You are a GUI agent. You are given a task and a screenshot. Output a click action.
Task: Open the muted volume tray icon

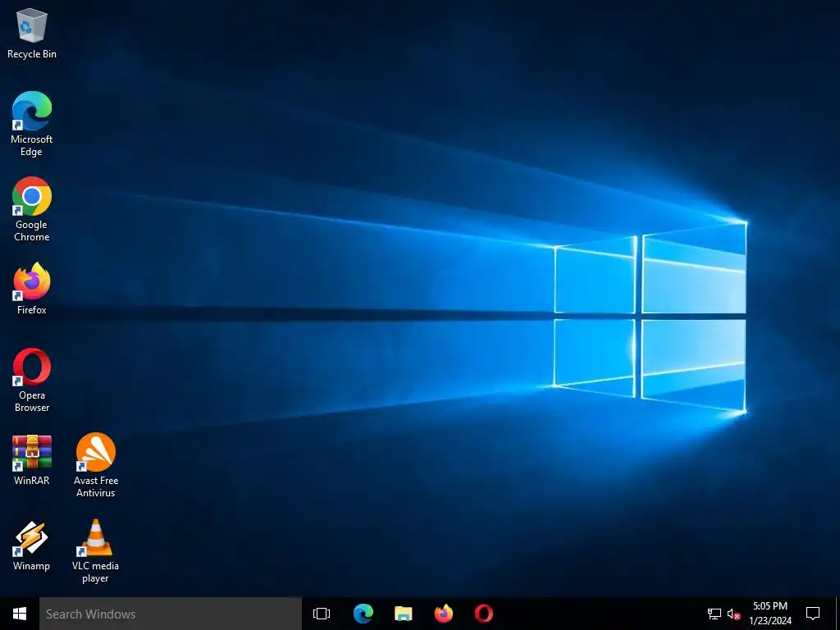[733, 614]
